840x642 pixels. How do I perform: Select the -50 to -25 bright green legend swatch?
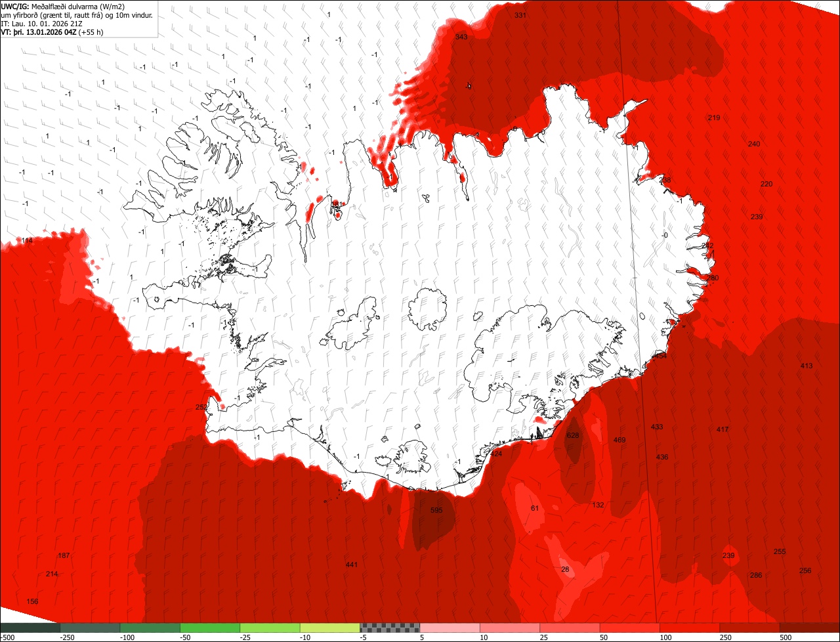click(210, 628)
